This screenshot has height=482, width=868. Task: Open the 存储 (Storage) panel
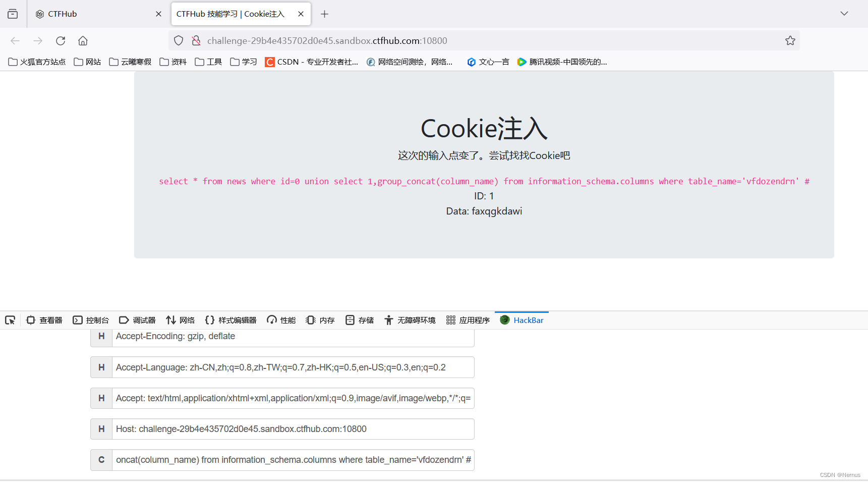[359, 319]
